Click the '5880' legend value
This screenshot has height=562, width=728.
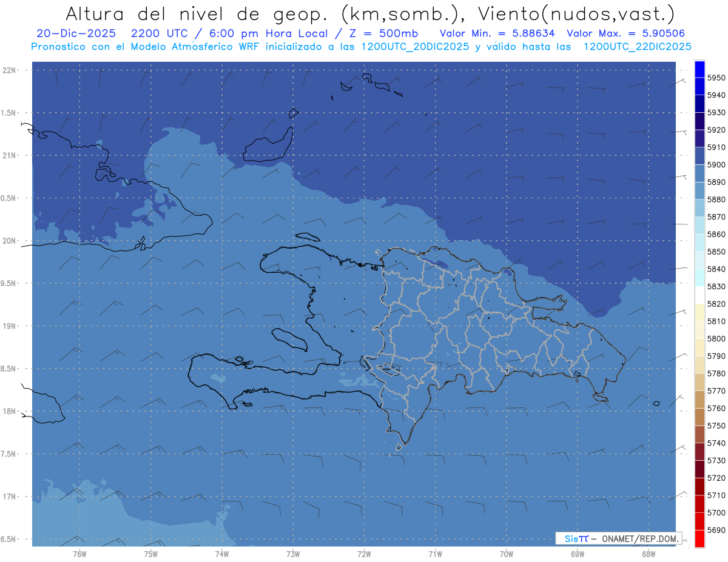[716, 199]
